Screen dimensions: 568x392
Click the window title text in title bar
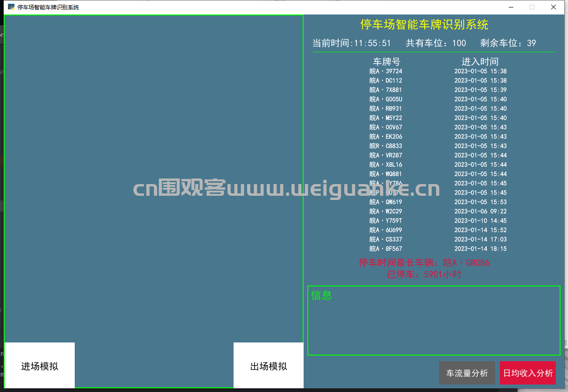pos(48,7)
